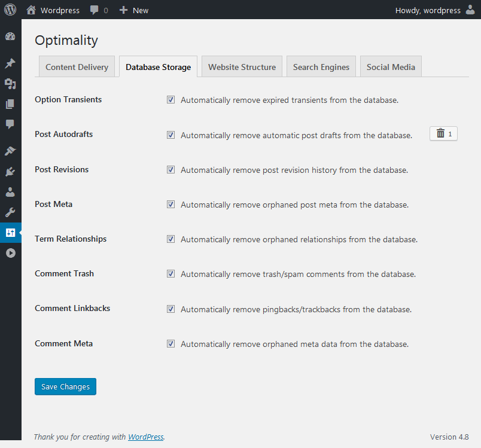Open the Posts pushpin icon in sidebar
Viewport: 481px width, 448px height.
pos(10,63)
